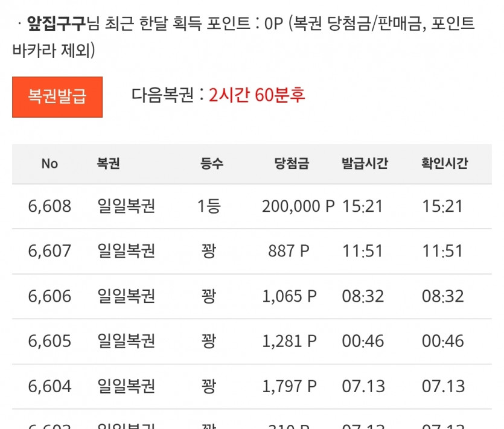This screenshot has height=429, width=504.
Task: Select row number 6,605
Action: pyautogui.click(x=49, y=342)
